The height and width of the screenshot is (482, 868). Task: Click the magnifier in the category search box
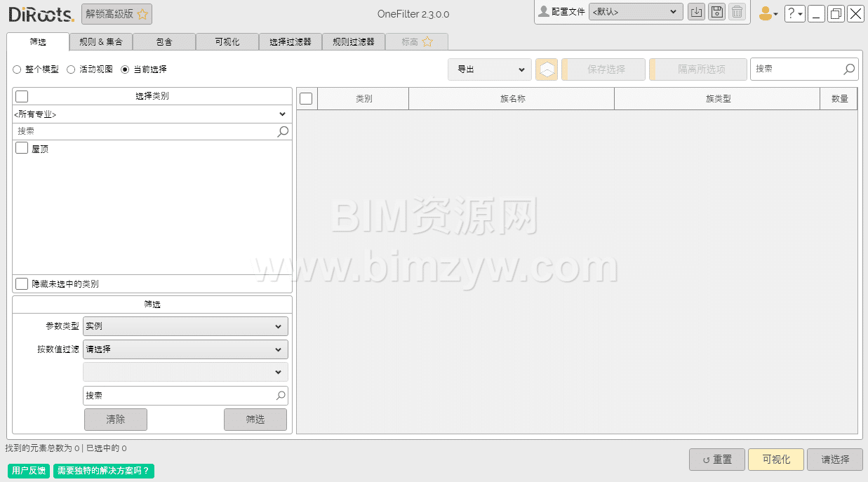(x=283, y=131)
